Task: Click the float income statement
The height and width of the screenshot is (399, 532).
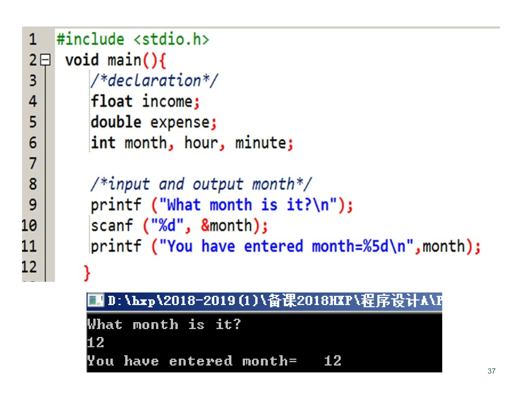Action: (x=145, y=101)
